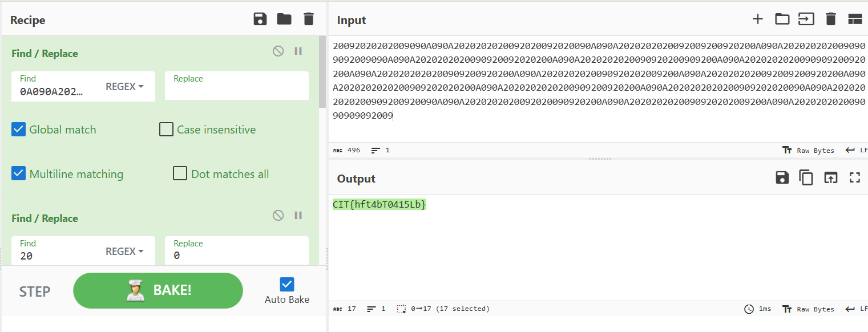
Task: Reset pane layout icon
Action: click(855, 19)
